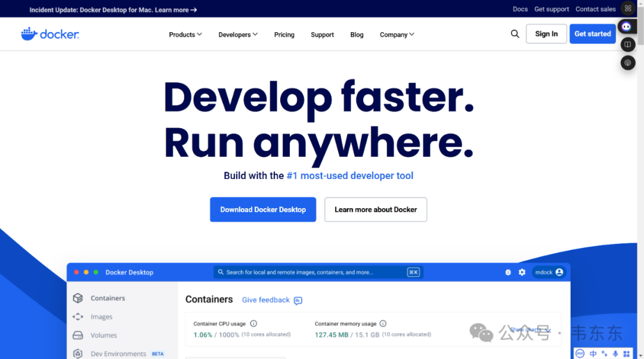Open the Get support link
This screenshot has width=644, height=359.
[552, 9]
